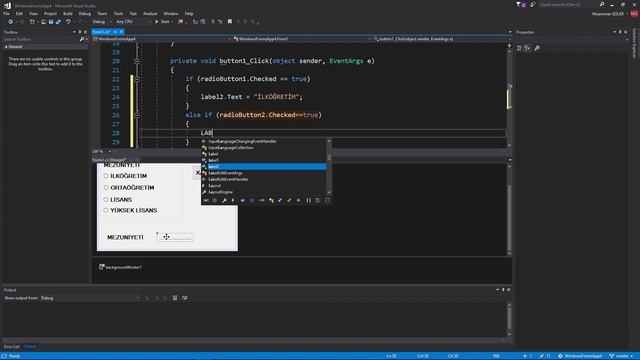This screenshot has height=360, width=640.
Task: Collapse the button1_Click method outline at line 20
Action: point(137,61)
